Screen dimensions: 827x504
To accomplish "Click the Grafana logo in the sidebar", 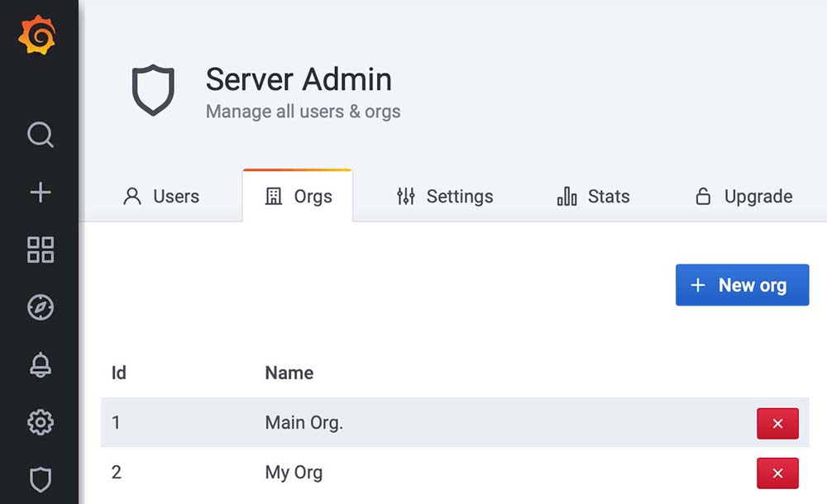I will click(x=38, y=36).
